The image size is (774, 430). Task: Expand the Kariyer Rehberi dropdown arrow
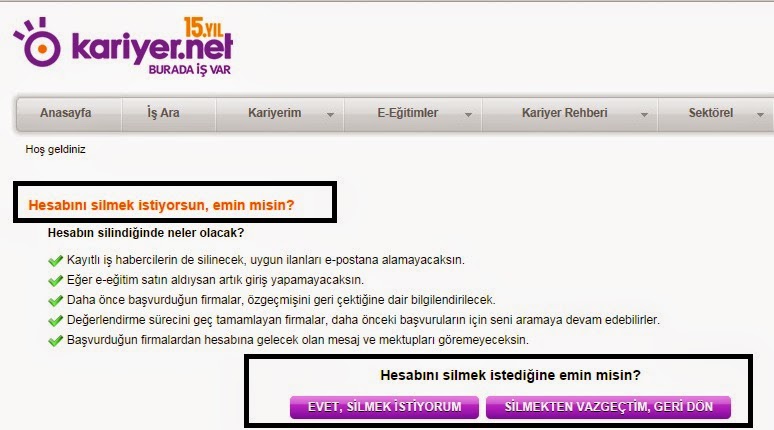644,115
